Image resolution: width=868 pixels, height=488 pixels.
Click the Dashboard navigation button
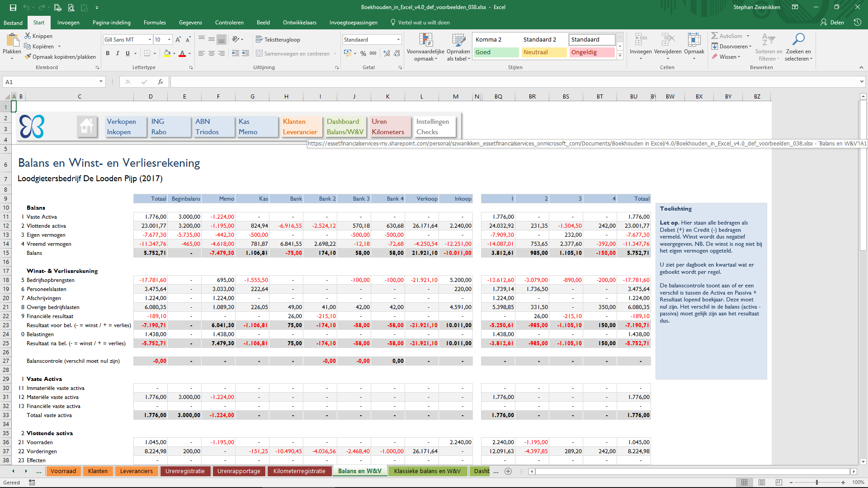[x=343, y=122]
